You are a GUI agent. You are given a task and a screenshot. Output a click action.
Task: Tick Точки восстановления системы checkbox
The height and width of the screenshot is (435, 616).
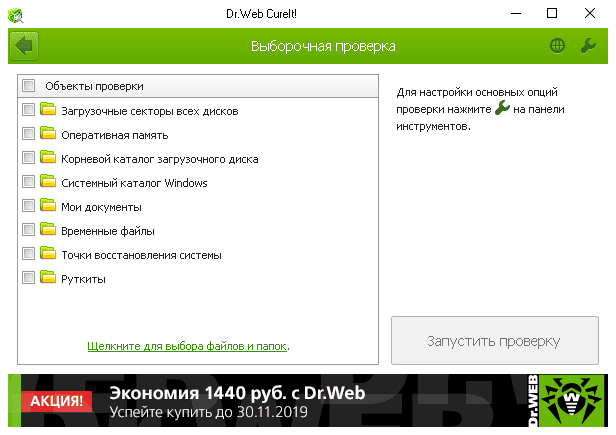point(28,253)
